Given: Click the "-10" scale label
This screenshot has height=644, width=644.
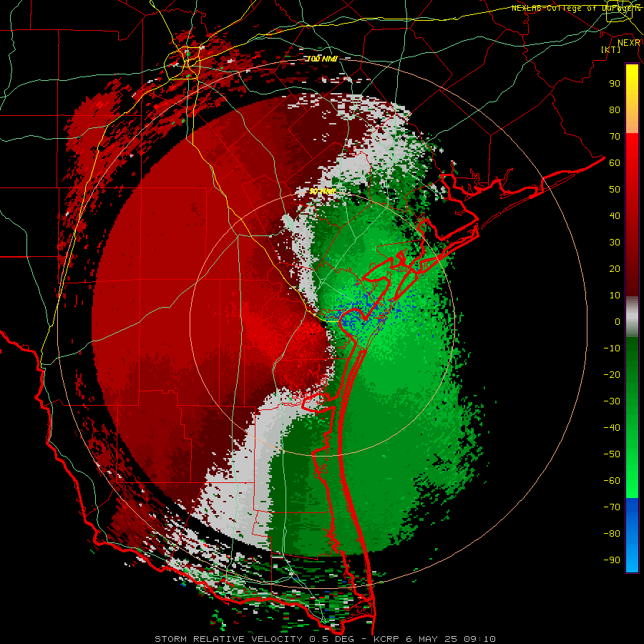Looking at the screenshot, I should click(x=612, y=348).
